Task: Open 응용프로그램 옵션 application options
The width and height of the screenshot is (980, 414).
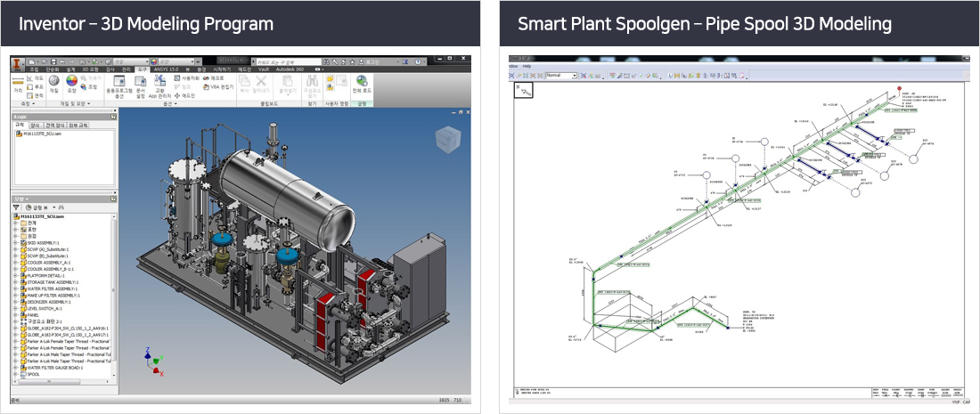Action: point(119,86)
